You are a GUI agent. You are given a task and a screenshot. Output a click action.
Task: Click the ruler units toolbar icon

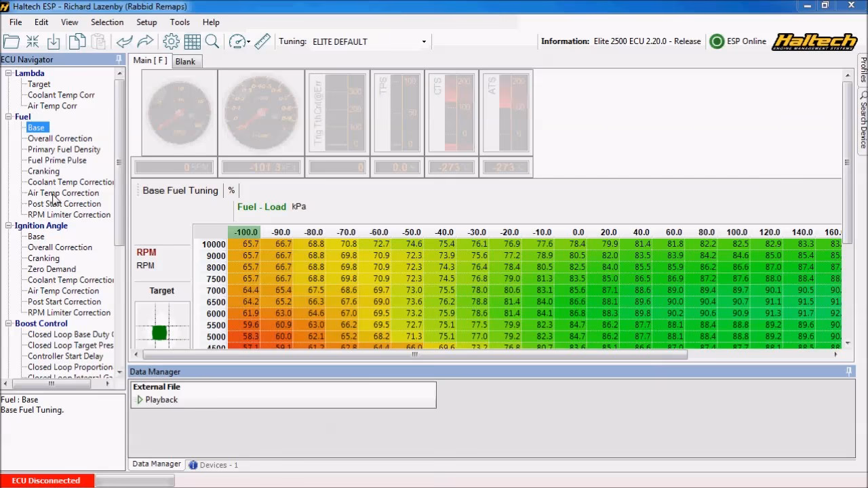262,41
